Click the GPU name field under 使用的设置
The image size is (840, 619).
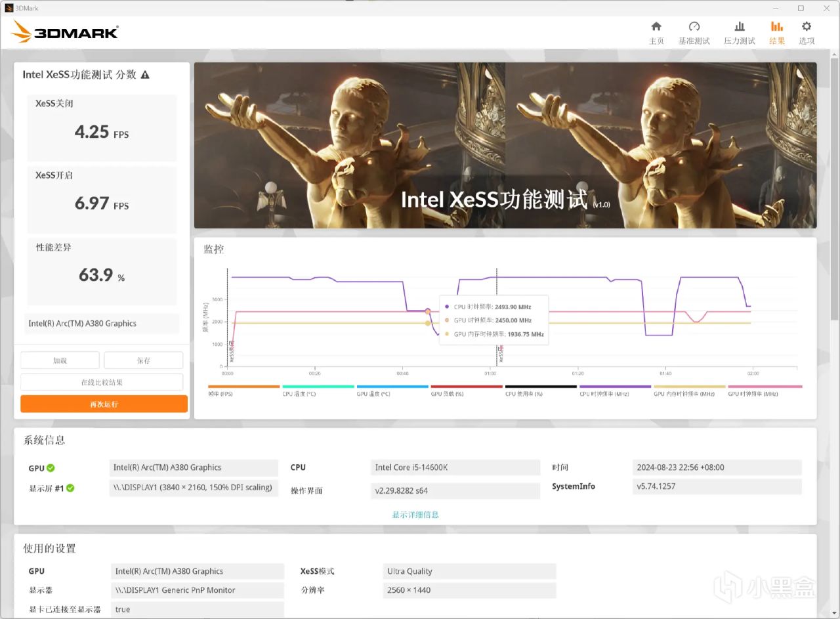coord(198,572)
